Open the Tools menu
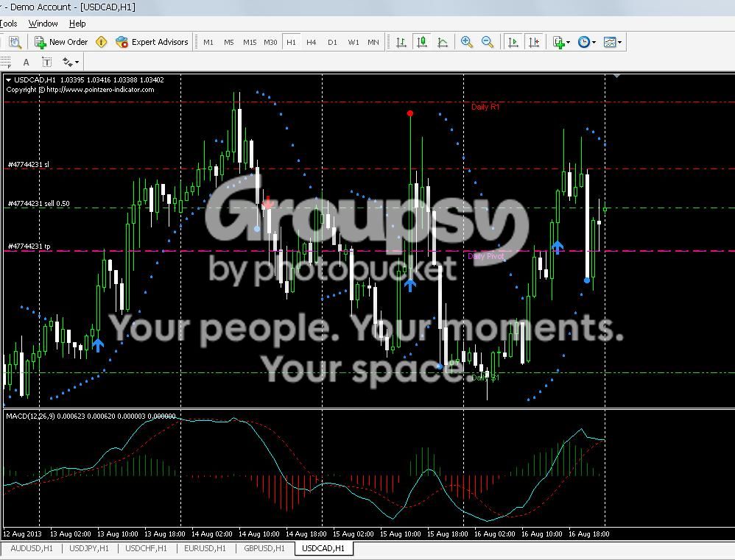 [8, 24]
